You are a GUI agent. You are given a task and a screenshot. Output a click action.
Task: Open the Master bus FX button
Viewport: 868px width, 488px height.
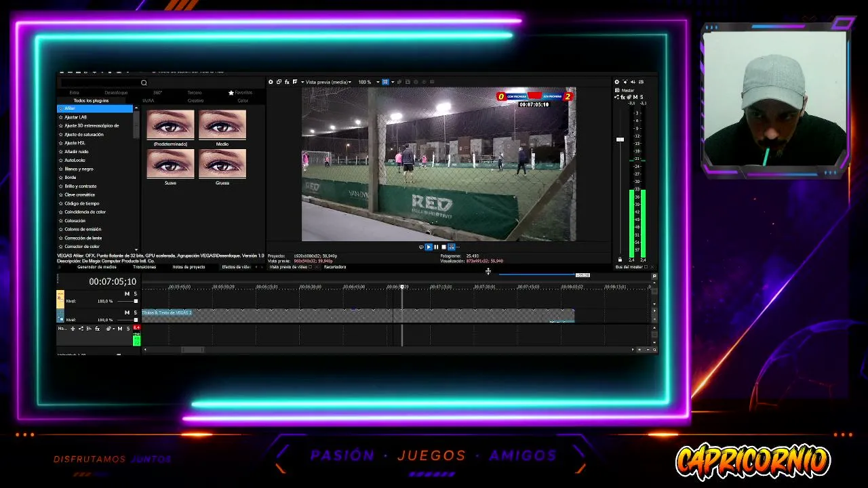(x=623, y=98)
